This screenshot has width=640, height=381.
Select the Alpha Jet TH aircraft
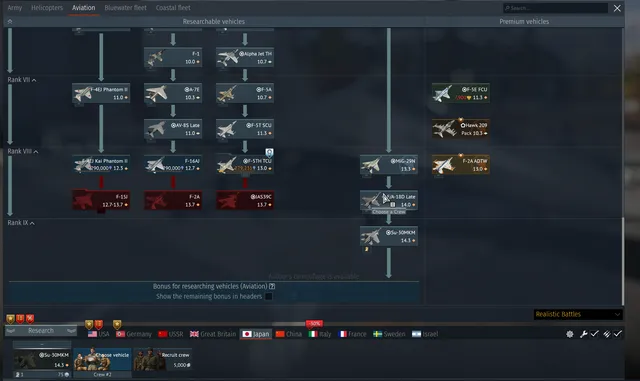click(245, 58)
